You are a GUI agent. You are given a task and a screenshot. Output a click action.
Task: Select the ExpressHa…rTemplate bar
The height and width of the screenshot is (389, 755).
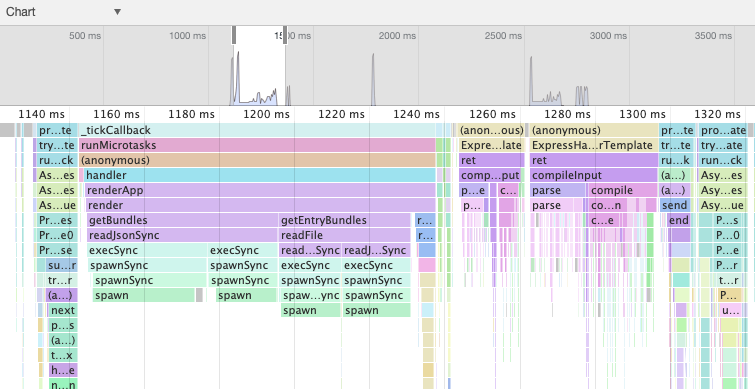click(594, 145)
